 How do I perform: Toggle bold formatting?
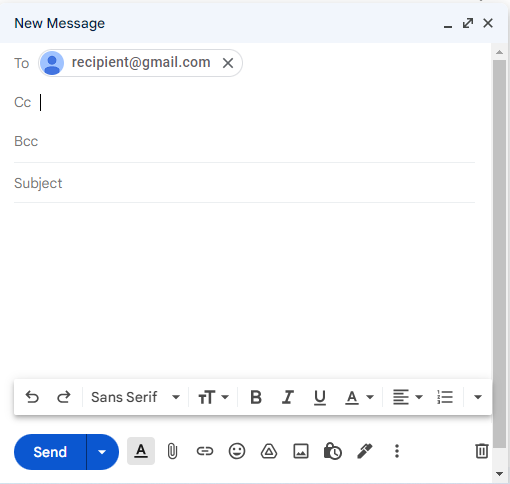click(x=256, y=397)
